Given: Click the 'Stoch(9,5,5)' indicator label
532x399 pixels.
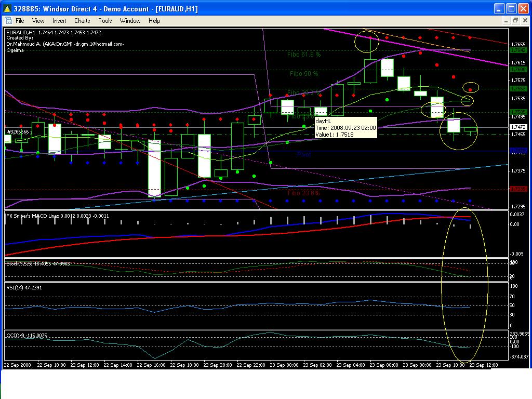Looking at the screenshot, I should tap(38, 263).
